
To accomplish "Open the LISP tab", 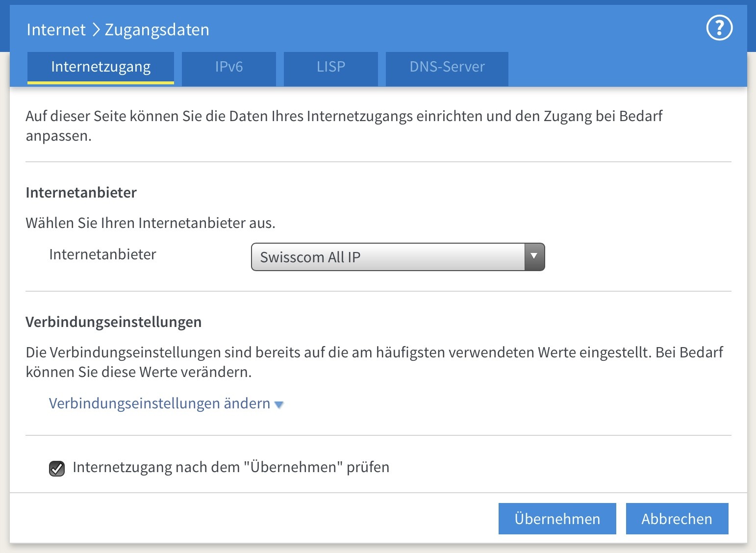I will pyautogui.click(x=330, y=67).
